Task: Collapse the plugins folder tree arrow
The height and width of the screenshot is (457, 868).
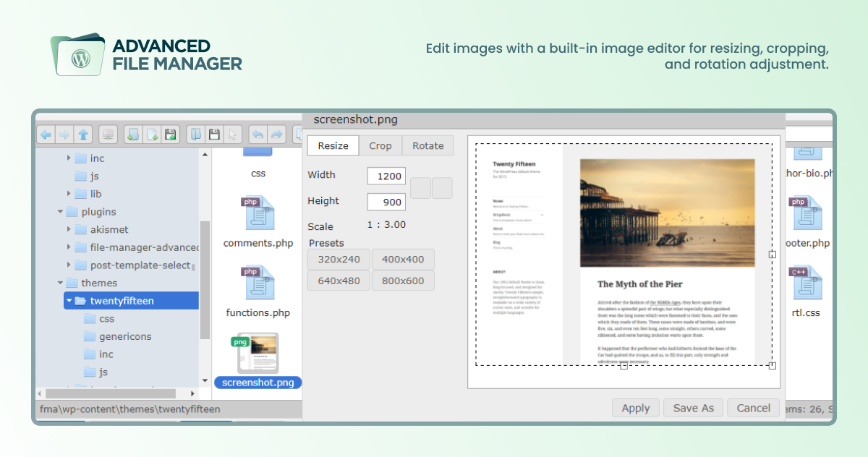Action: (60, 212)
